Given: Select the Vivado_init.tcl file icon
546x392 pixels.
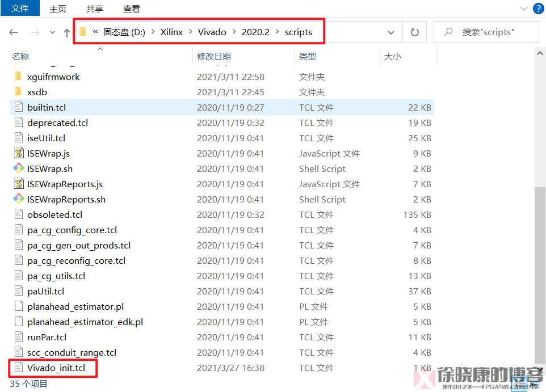Looking at the screenshot, I should point(19,367).
